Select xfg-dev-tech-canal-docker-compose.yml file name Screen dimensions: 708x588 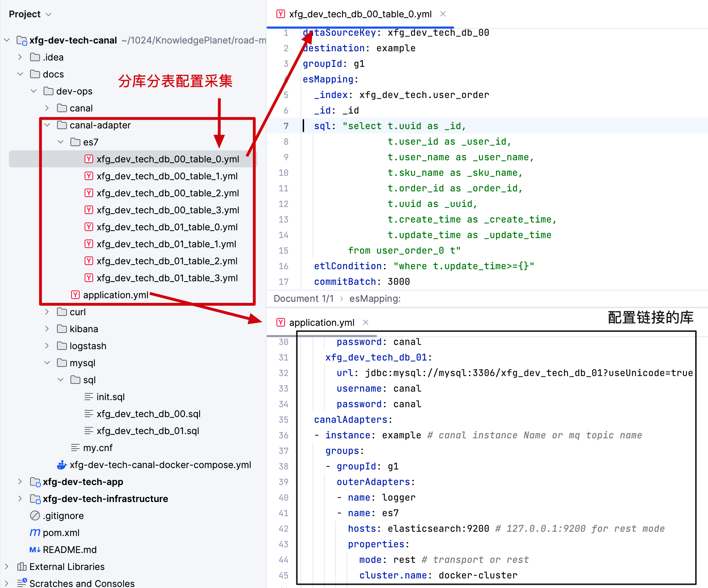pyautogui.click(x=160, y=465)
